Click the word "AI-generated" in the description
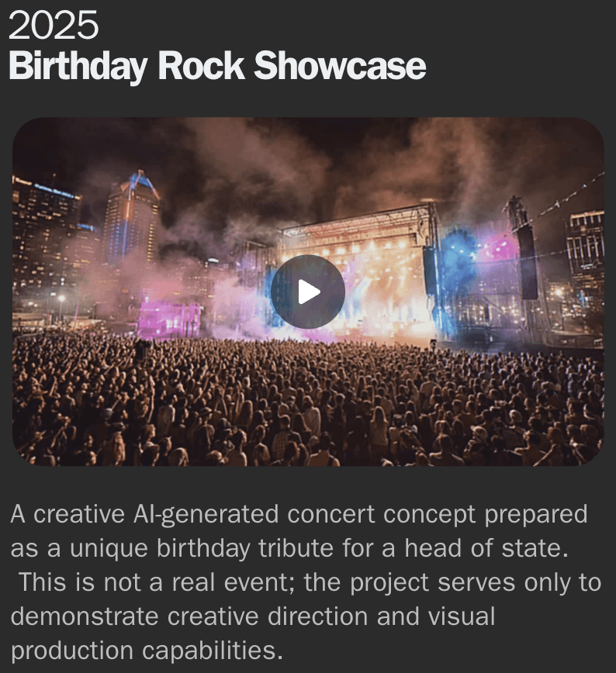The width and height of the screenshot is (616, 673). pos(206,514)
